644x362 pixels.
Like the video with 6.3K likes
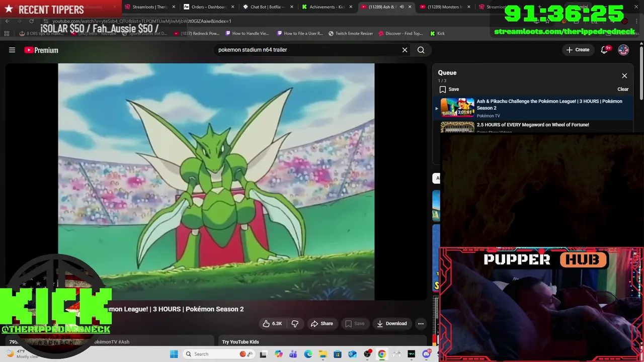[272, 323]
